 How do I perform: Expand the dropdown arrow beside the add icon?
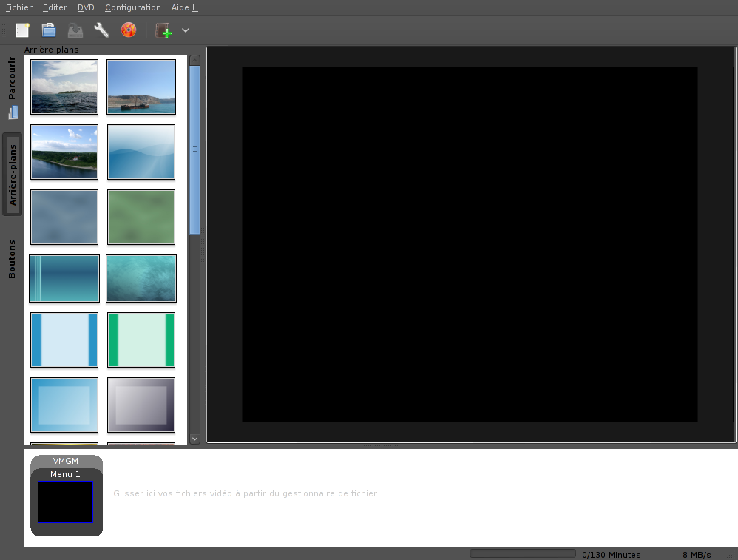pyautogui.click(x=186, y=30)
